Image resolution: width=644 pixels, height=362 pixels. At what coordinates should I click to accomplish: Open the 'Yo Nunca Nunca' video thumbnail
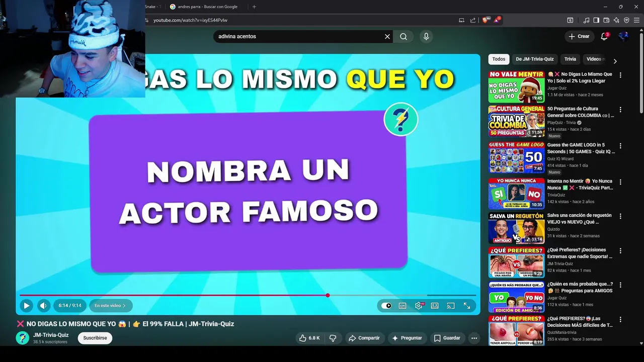point(516,193)
